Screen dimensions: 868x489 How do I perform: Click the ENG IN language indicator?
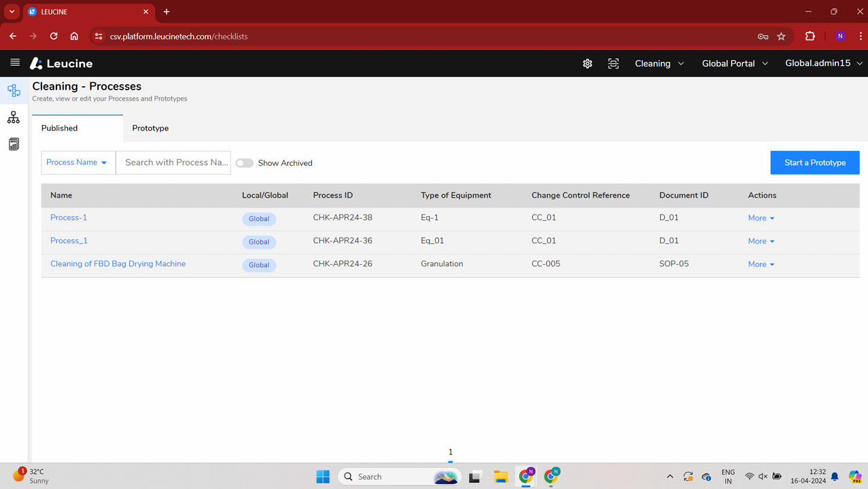pos(728,476)
